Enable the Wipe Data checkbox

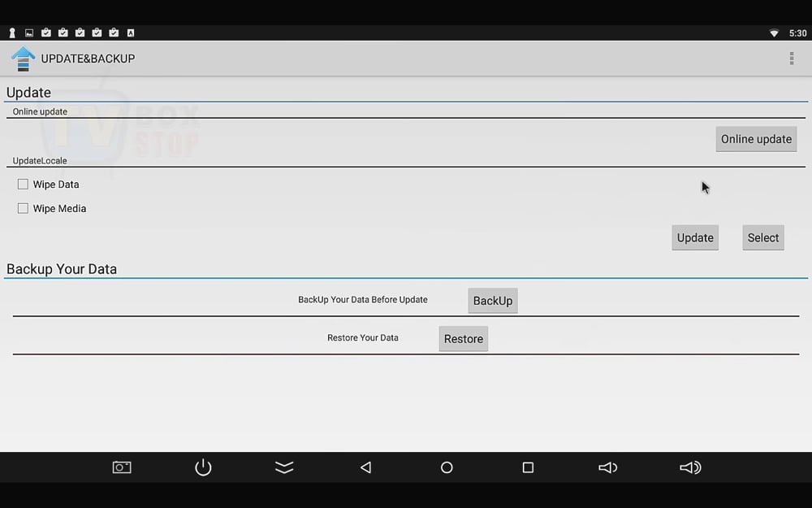point(23,184)
